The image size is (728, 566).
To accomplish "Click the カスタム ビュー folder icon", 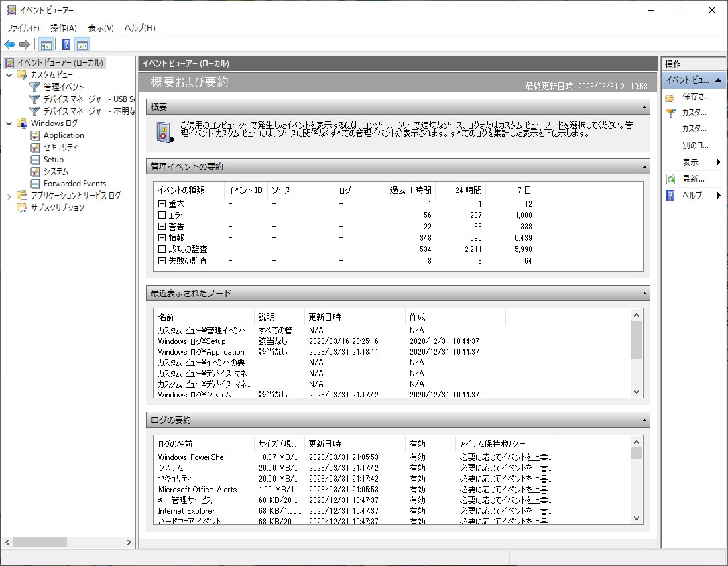I will [x=22, y=74].
